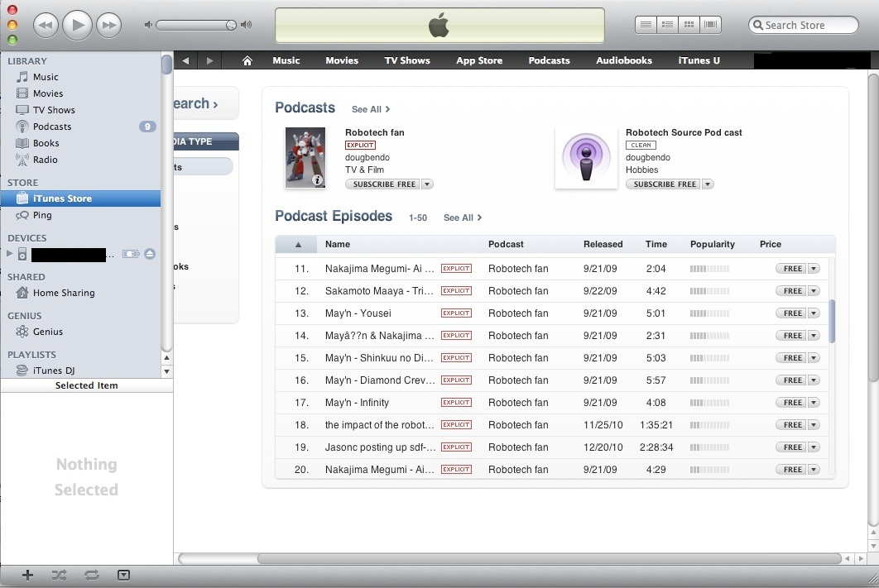This screenshot has height=588, width=879.
Task: Open the Robotech fan podcast artwork
Action: 305,157
